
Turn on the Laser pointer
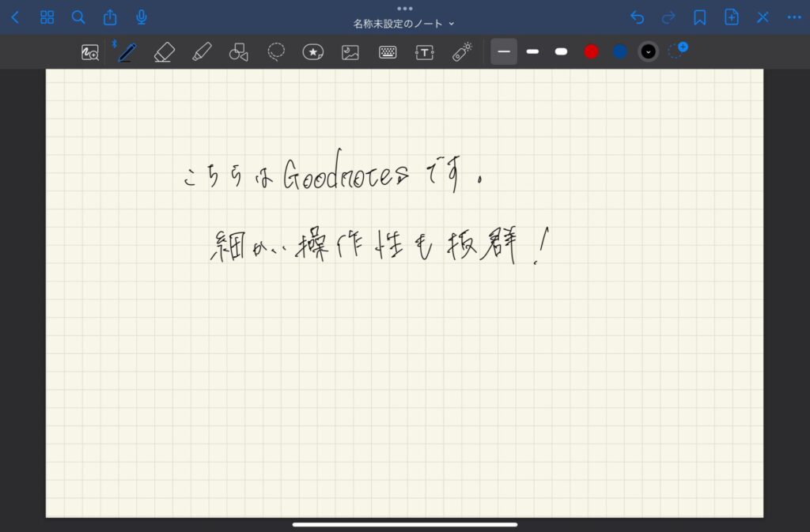(462, 52)
